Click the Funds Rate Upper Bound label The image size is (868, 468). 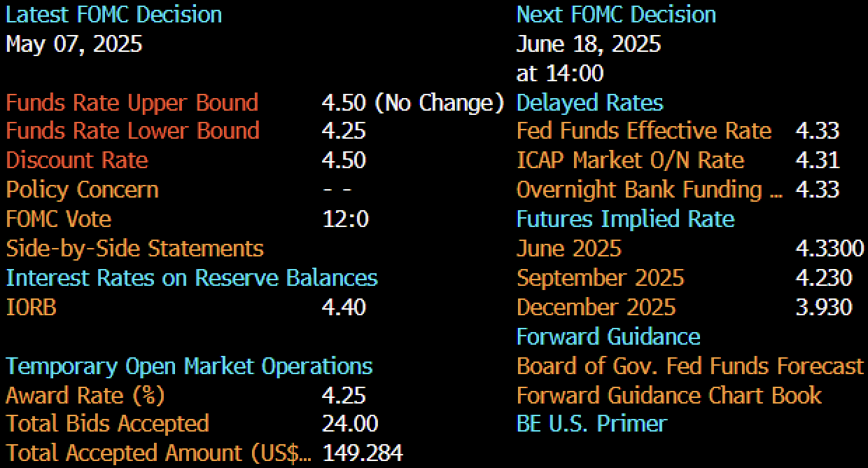132,103
